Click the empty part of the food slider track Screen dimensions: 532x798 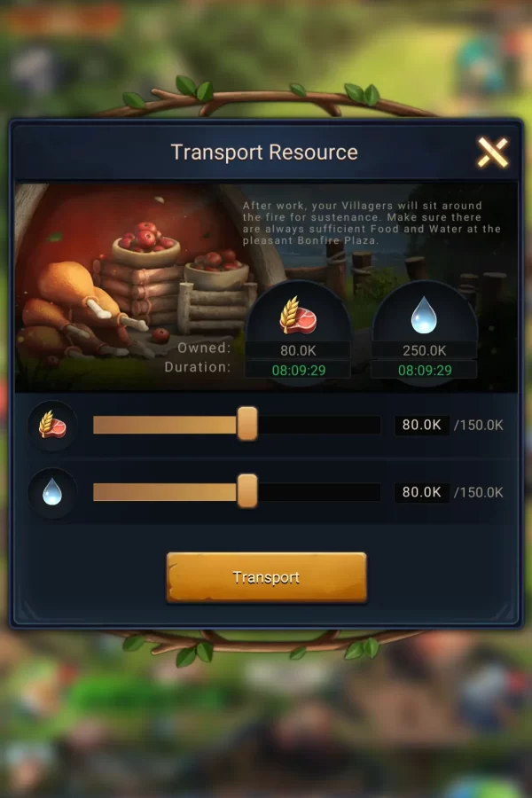pyautogui.click(x=319, y=425)
